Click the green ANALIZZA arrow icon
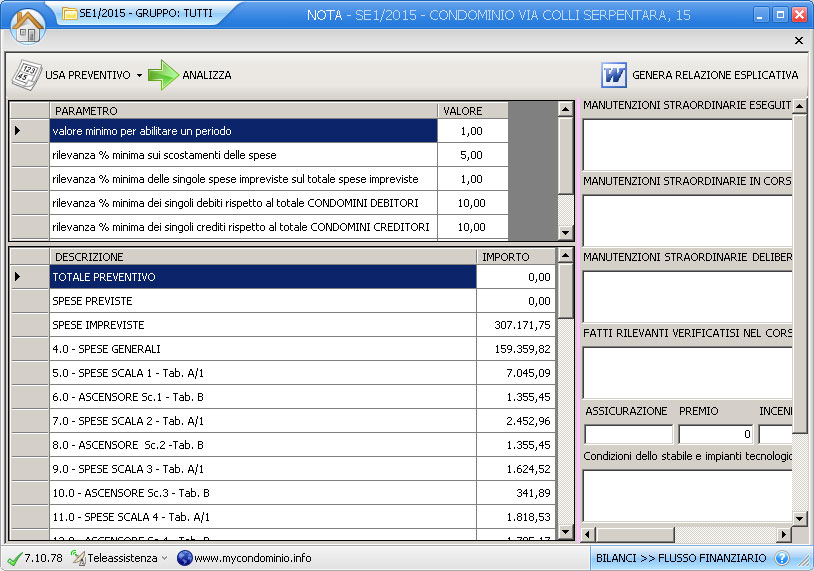The height and width of the screenshot is (571, 814). click(x=163, y=74)
